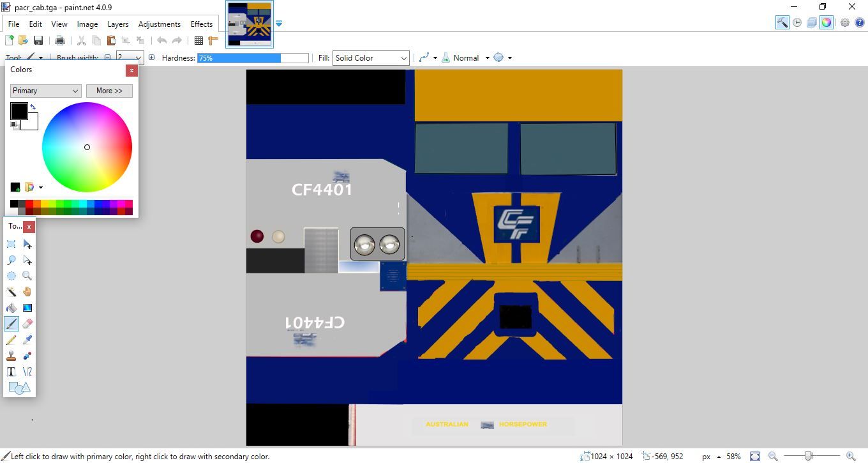Click the Undo toolbar icon
The image size is (868, 463).
161,40
